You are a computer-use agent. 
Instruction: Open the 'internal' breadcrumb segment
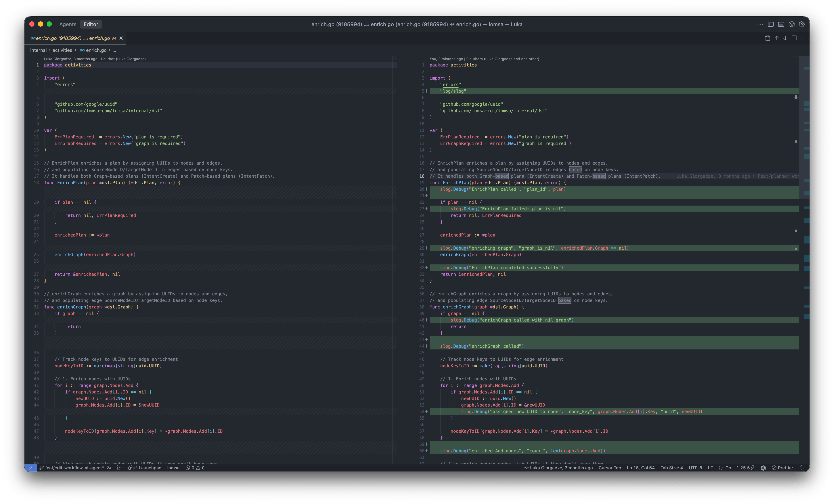(x=38, y=50)
